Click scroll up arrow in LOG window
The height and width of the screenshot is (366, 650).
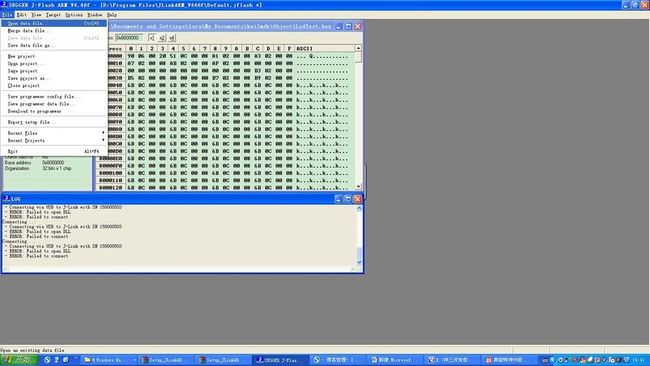click(359, 208)
